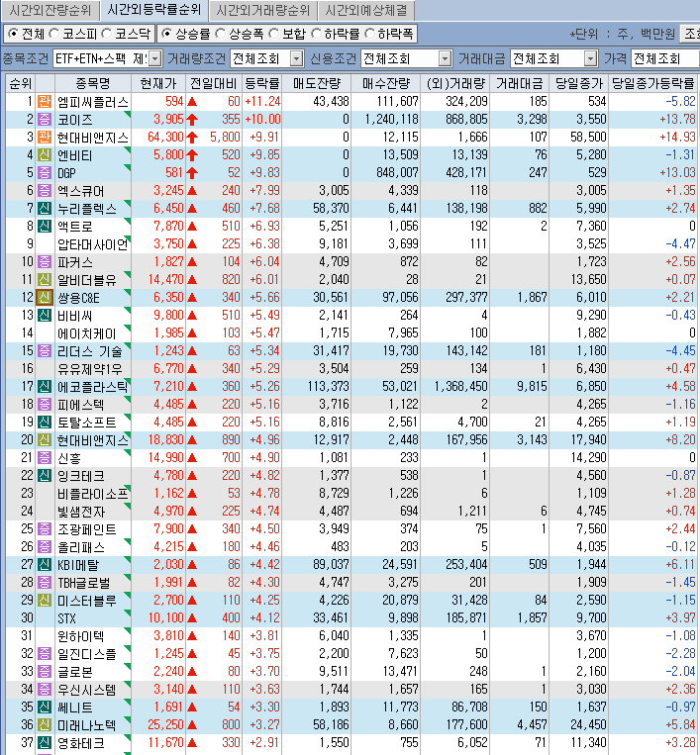Click the up triangle in STX row

[192, 618]
